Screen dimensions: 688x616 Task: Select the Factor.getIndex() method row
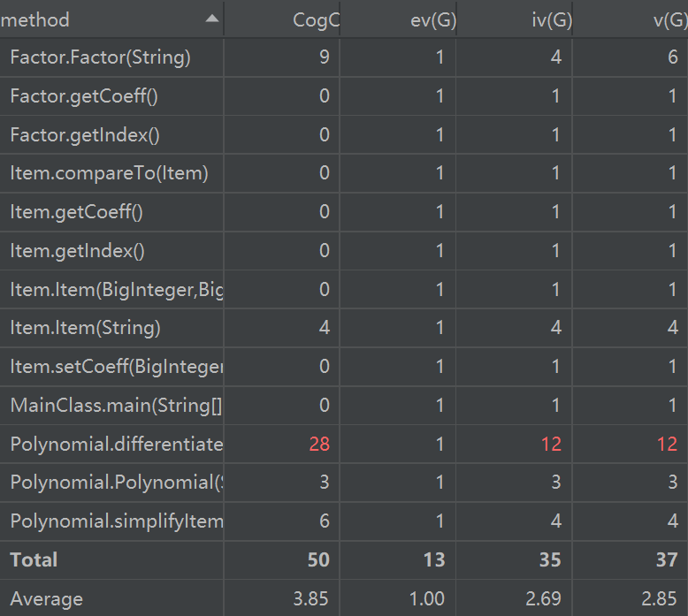344,134
